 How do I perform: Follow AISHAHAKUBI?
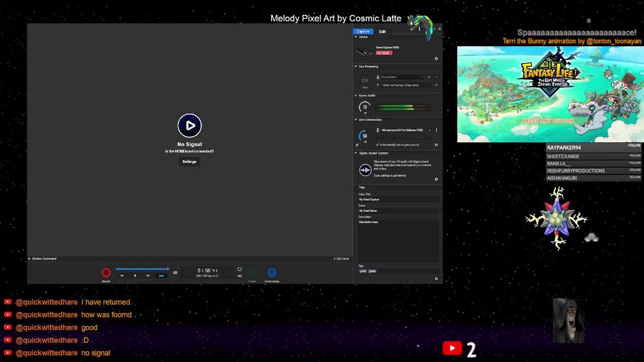tap(635, 177)
